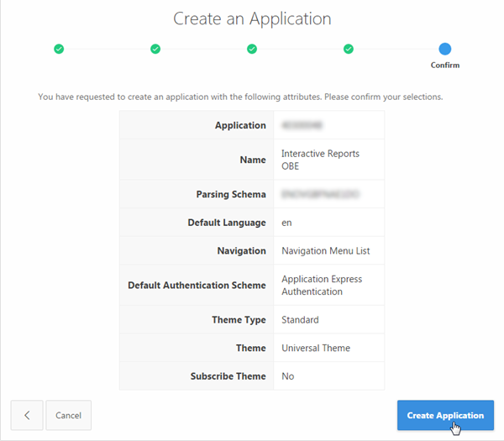The height and width of the screenshot is (441, 504).
Task: Click the blue Confirm step circle
Action: [444, 49]
